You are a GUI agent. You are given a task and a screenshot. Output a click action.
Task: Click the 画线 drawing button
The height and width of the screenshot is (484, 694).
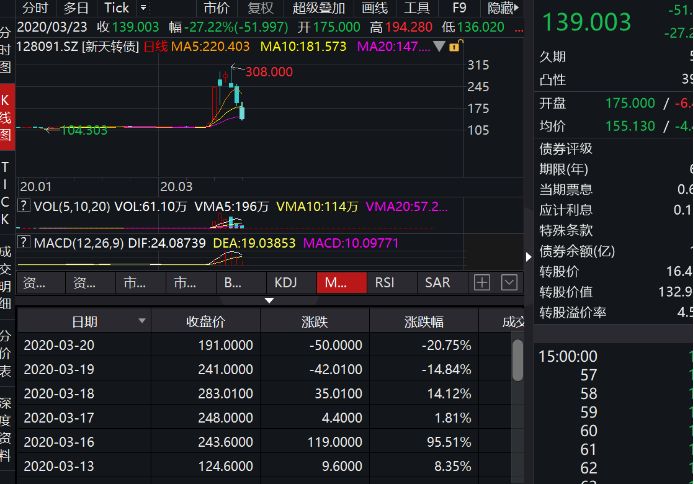point(373,8)
